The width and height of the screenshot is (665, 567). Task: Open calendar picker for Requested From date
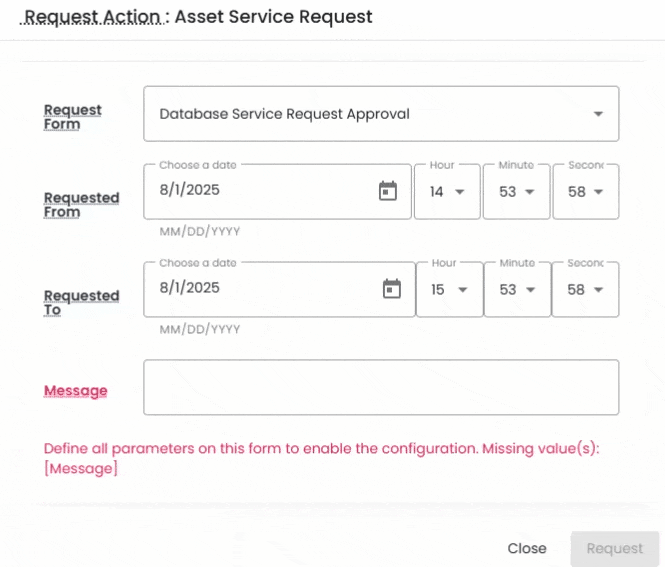pyautogui.click(x=388, y=191)
